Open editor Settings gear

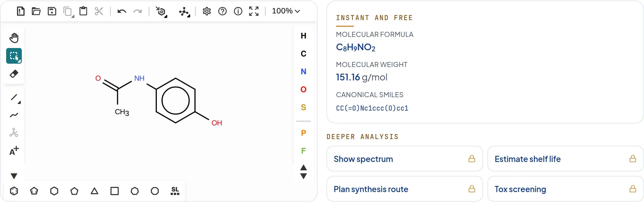click(x=207, y=11)
